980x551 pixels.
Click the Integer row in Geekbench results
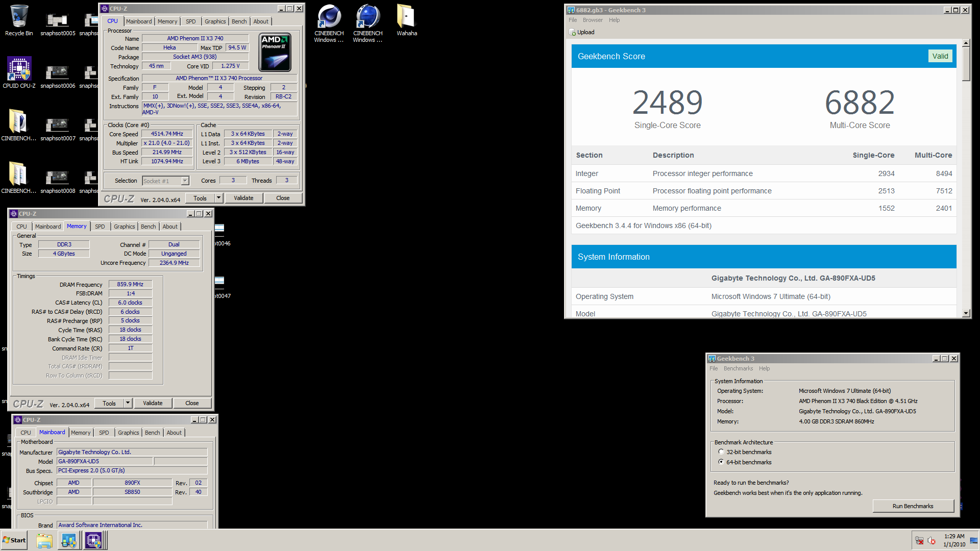tap(764, 173)
